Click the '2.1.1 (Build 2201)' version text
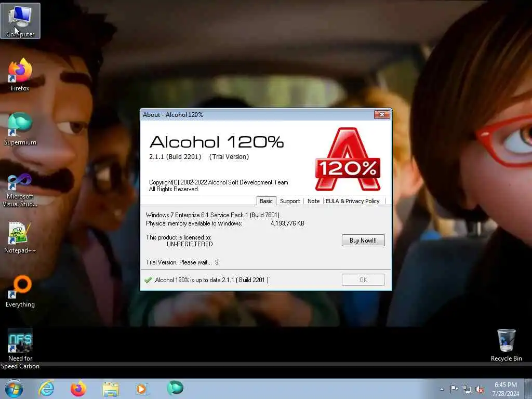 [x=175, y=157]
